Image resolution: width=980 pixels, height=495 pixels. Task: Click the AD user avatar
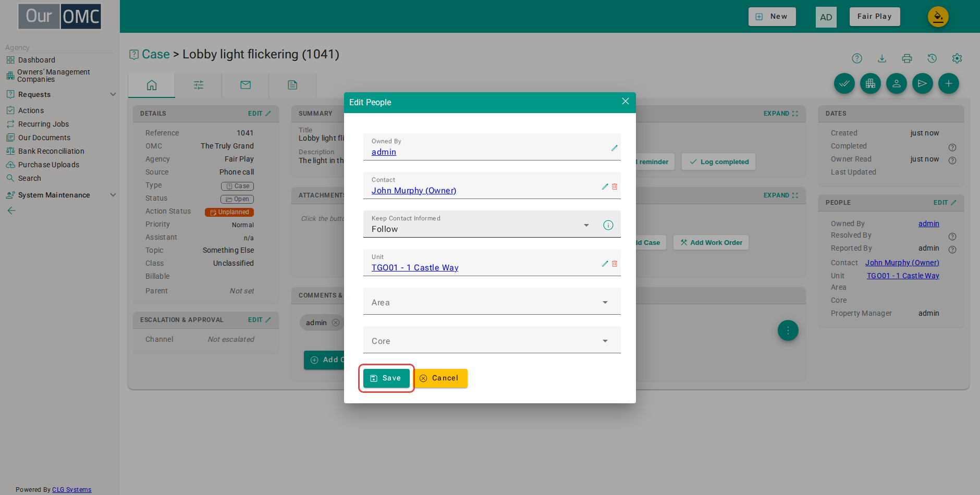pos(826,17)
